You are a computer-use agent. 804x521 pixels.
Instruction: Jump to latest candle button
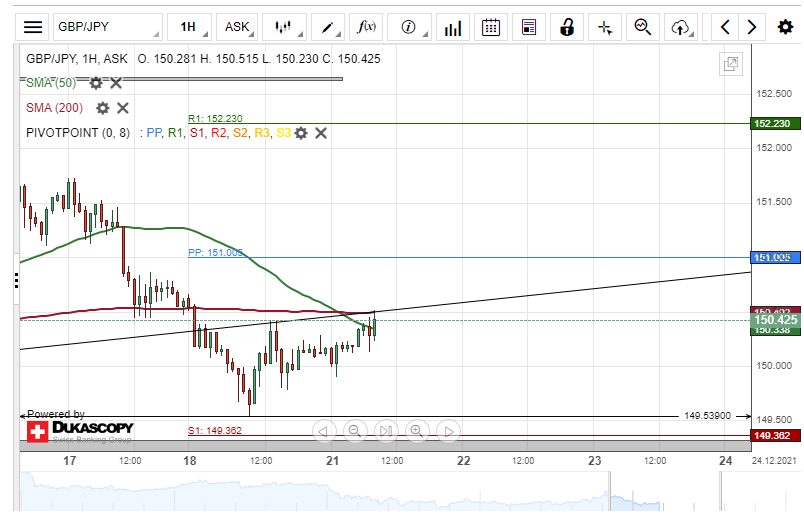click(x=386, y=432)
